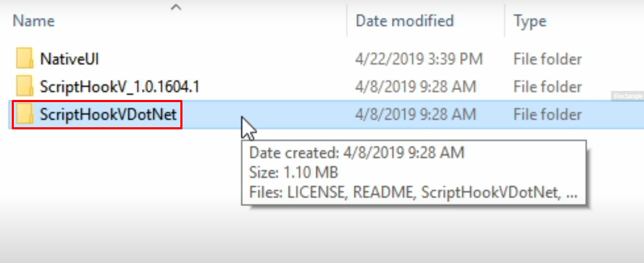The height and width of the screenshot is (263, 644).
Task: Toggle sort direction arrow above Name
Action: pos(176,7)
